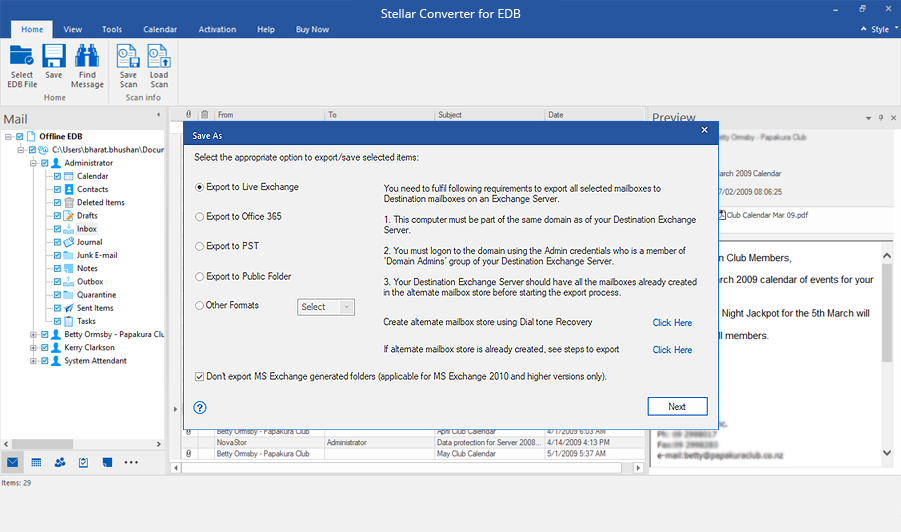Sort messages by Date column header
901x532 pixels.
pos(595,115)
